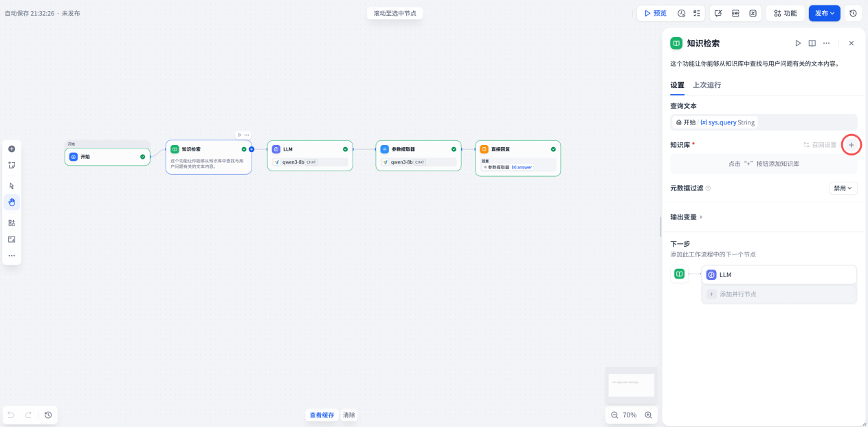The image size is (868, 427).
Task: Open version history in the top right
Action: [x=853, y=13]
